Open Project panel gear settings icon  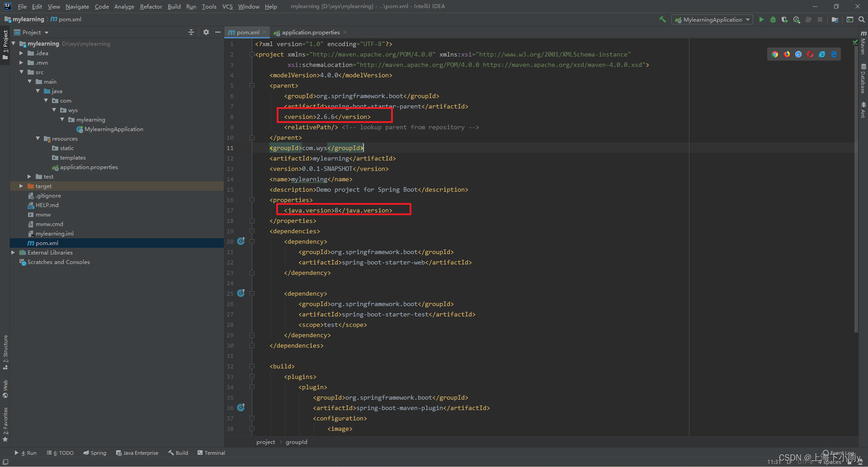[x=206, y=32]
